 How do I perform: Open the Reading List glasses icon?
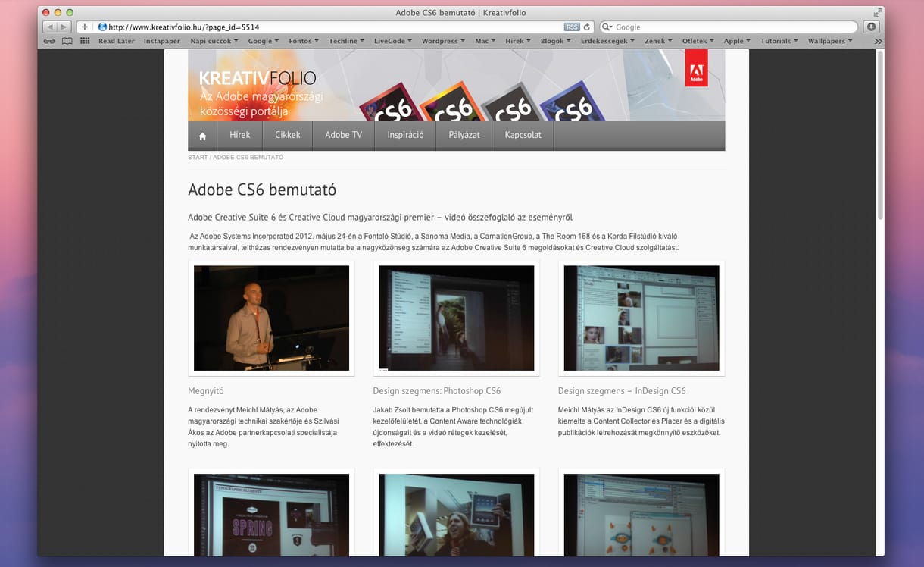pyautogui.click(x=49, y=41)
